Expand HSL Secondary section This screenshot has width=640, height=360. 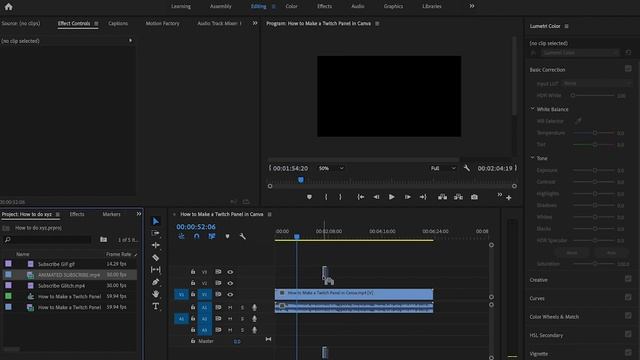[546, 335]
